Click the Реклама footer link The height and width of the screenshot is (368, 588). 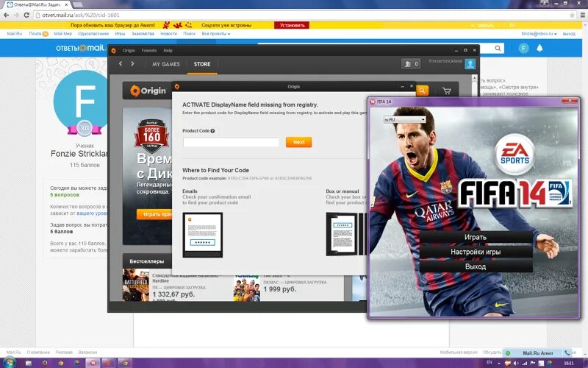point(64,353)
